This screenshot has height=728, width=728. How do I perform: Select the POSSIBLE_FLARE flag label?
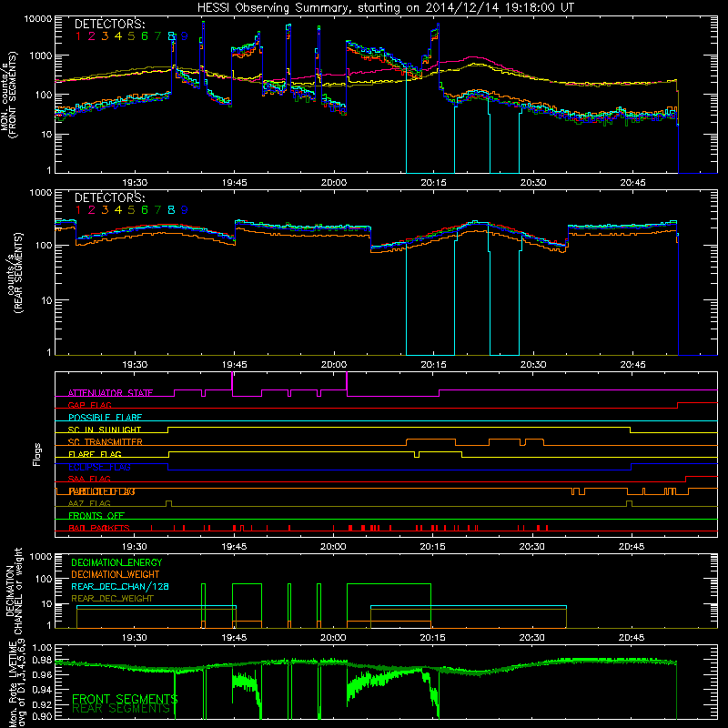tap(105, 418)
